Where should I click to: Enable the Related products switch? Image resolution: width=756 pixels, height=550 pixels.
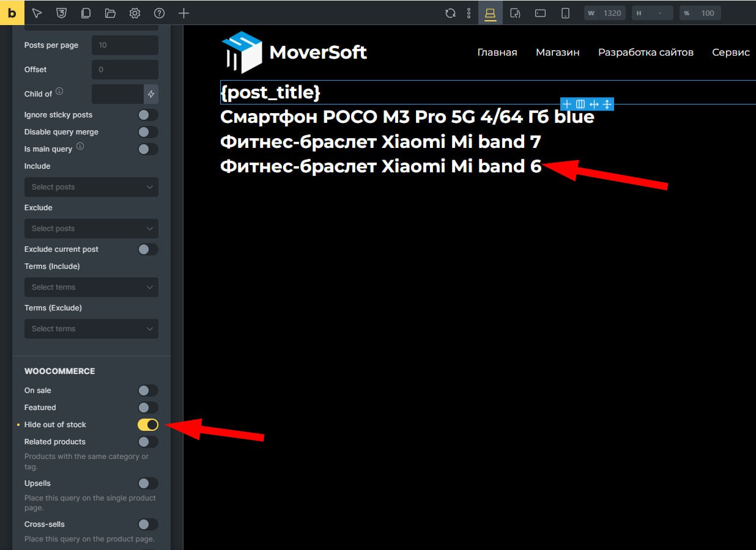tap(147, 442)
